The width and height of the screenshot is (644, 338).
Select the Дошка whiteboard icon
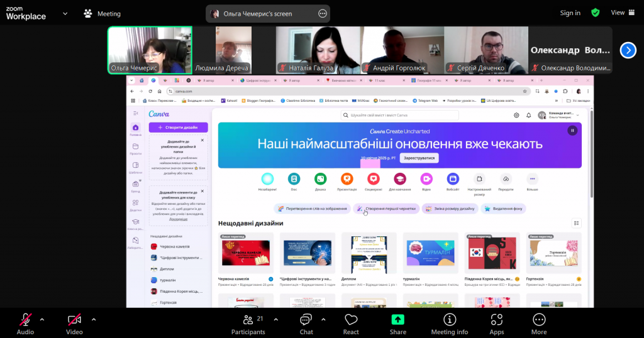320,179
